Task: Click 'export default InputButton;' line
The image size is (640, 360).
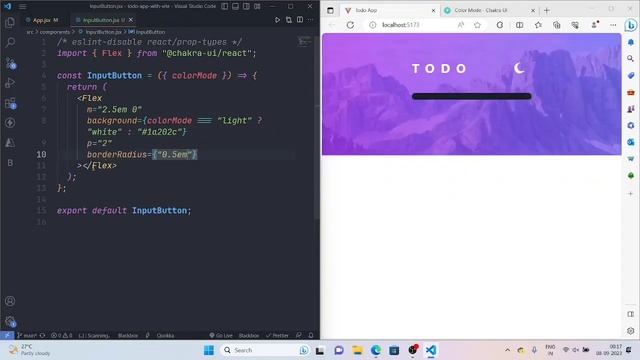Action: 124,211
